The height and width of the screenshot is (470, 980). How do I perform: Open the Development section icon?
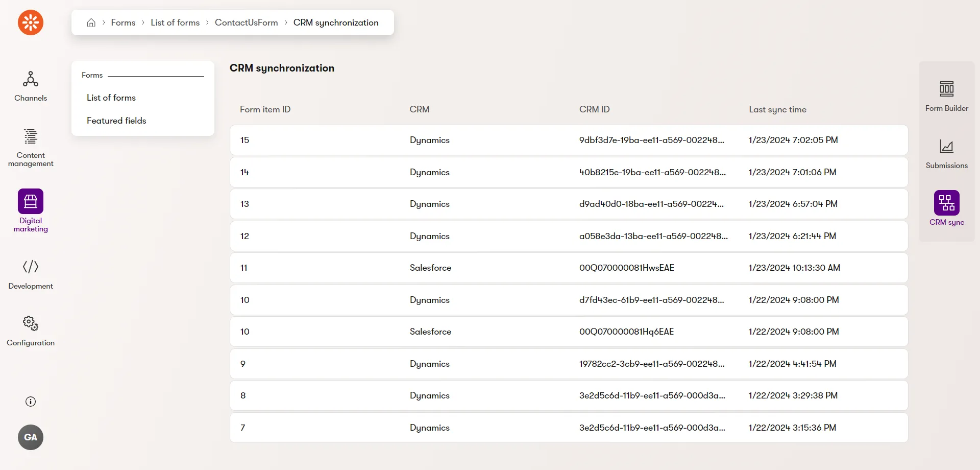31,267
